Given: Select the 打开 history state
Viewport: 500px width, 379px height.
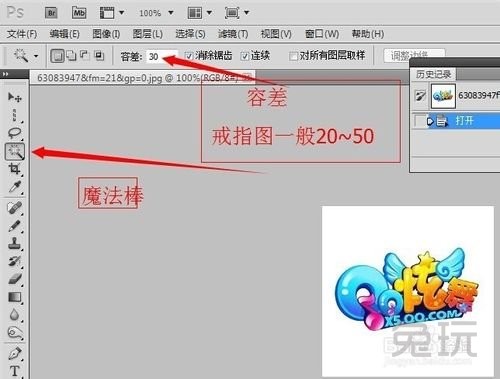Looking at the screenshot, I should click(x=464, y=120).
